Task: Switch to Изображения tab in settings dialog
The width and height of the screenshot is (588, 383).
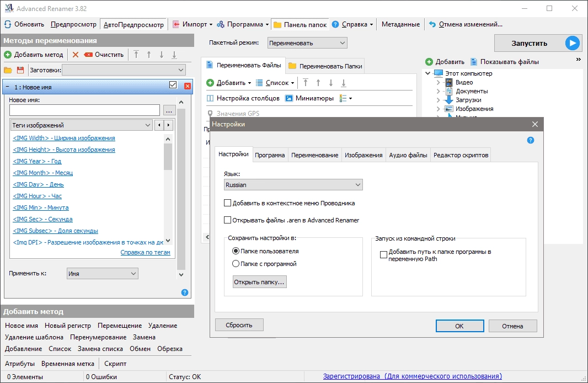Action: click(x=364, y=155)
